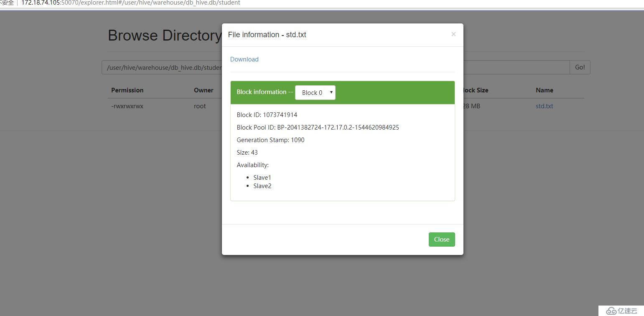Select Generation Stamp: 1090 text
Screen dimensions: 644x316
coord(270,140)
